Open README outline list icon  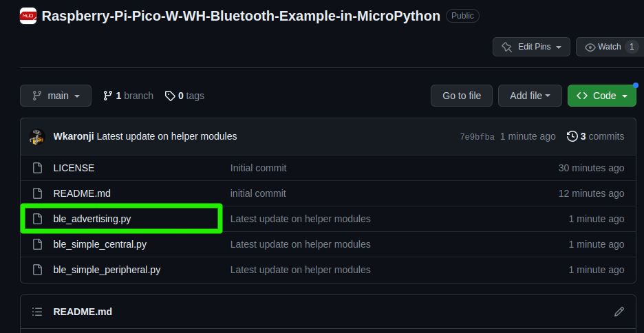tap(37, 312)
